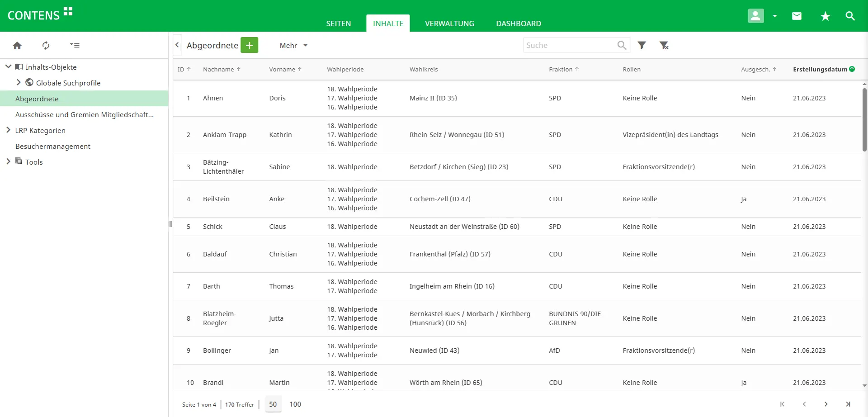The height and width of the screenshot is (417, 868).
Task: Open the tree options menu icon
Action: 75,45
